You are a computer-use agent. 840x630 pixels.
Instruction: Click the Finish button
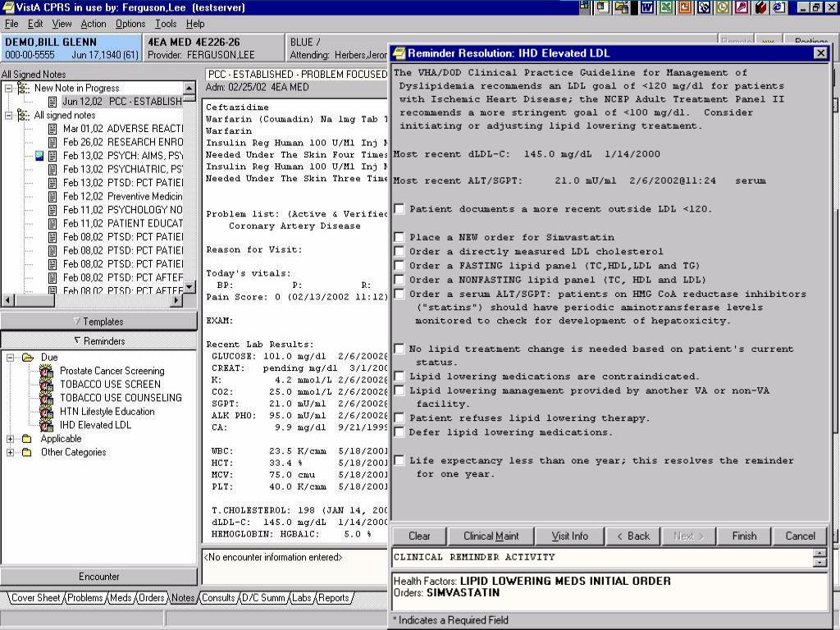(744, 536)
